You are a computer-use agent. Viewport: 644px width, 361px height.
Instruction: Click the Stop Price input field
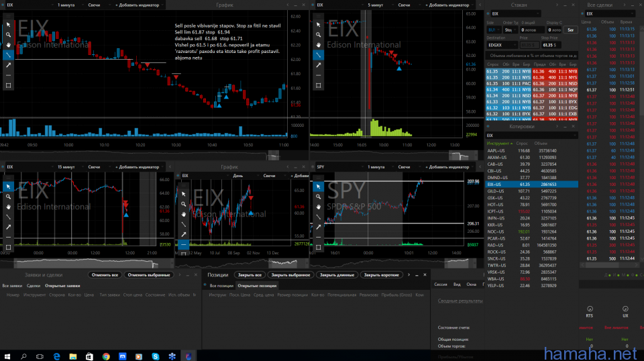(550, 45)
